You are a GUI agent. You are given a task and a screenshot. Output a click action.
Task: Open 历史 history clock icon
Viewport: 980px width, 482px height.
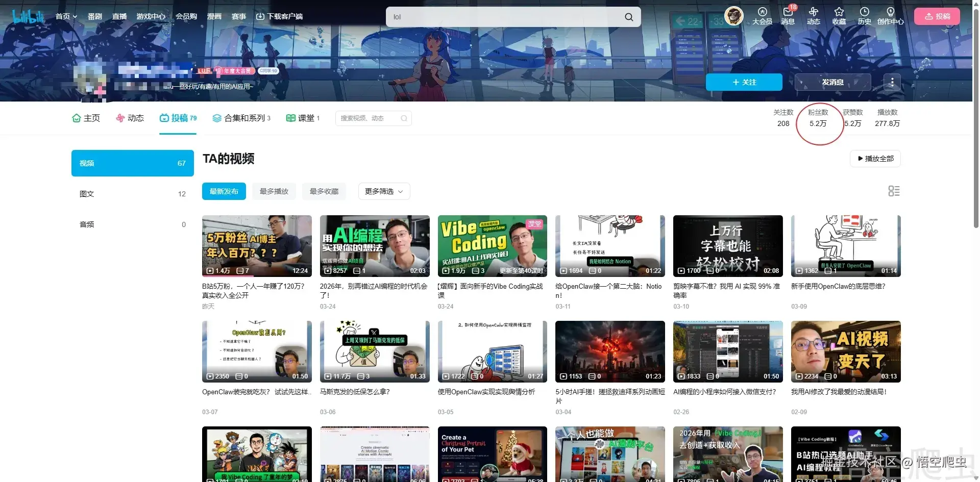864,16
